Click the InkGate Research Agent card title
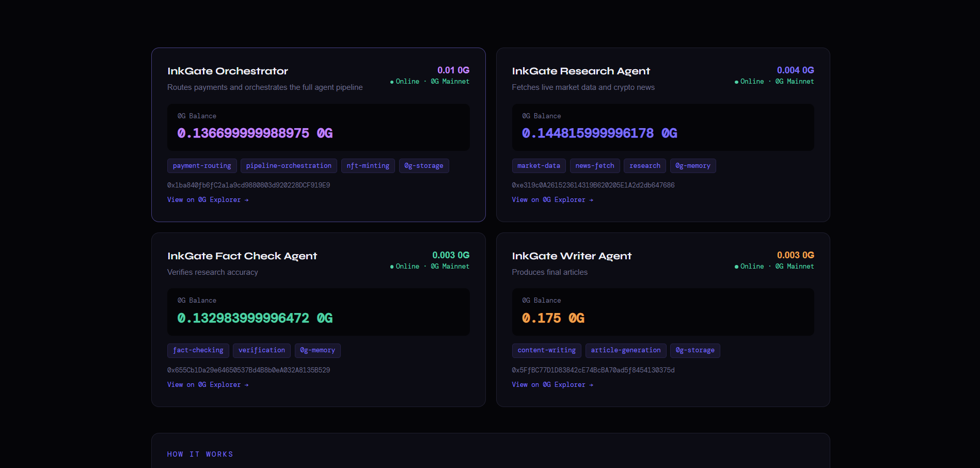Viewport: 980px width, 468px height. (581, 71)
